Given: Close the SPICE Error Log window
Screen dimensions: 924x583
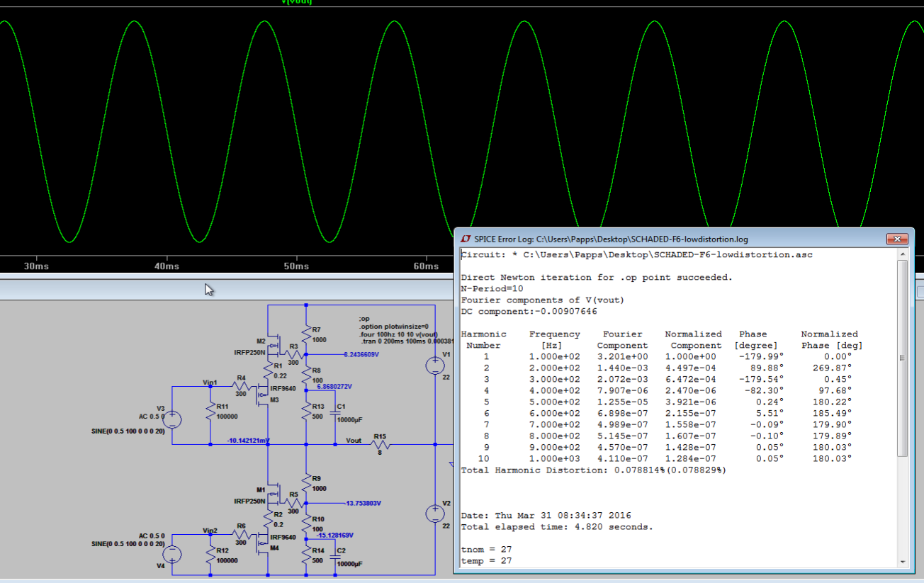Looking at the screenshot, I should tap(896, 239).
